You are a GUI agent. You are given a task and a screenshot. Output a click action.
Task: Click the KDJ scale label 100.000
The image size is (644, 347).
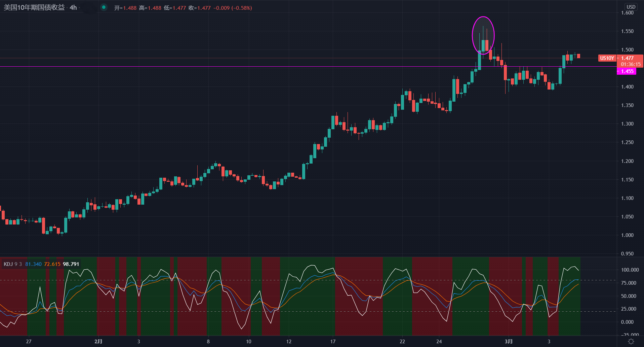tap(630, 270)
